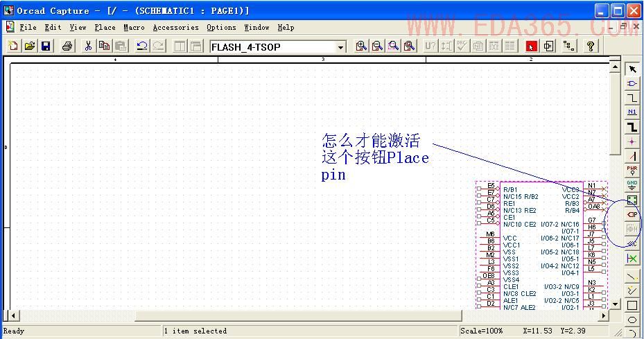This screenshot has width=644, height=339.
Task: Click the Scale=100% status entry
Action: [x=481, y=331]
